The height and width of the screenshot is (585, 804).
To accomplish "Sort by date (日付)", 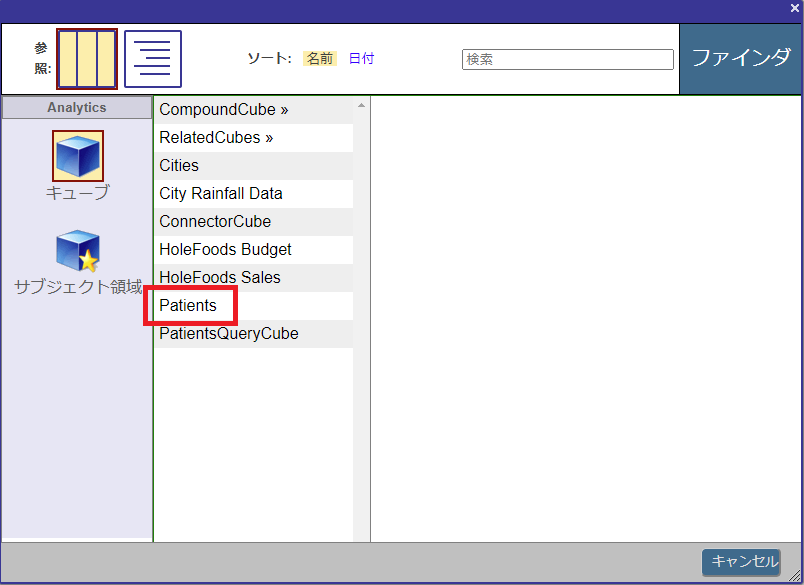I will (x=361, y=59).
